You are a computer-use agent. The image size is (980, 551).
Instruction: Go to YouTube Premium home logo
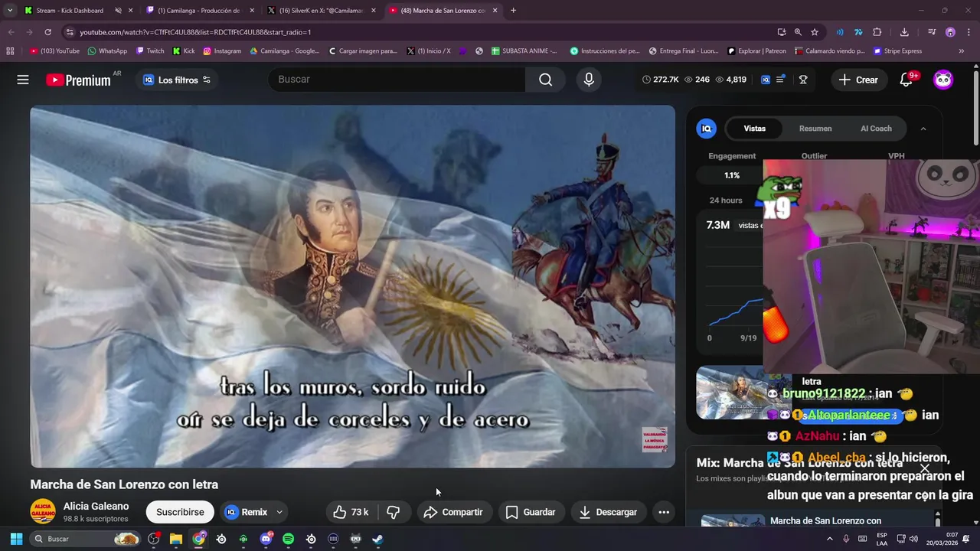(x=78, y=80)
